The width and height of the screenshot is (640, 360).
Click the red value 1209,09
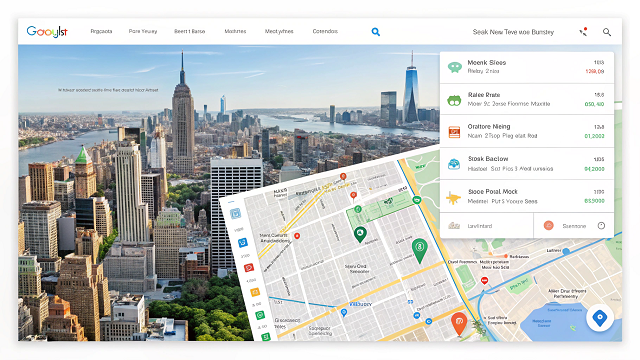click(595, 71)
